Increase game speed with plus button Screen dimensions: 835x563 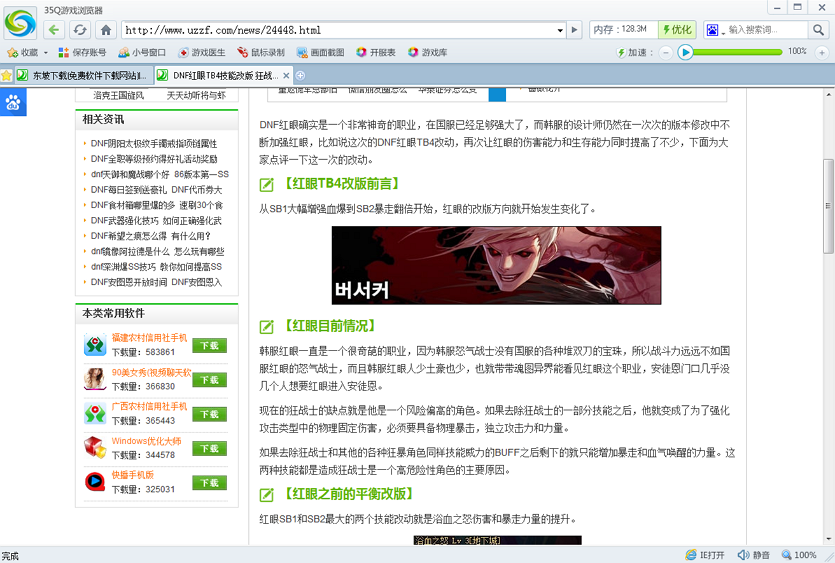coord(822,52)
